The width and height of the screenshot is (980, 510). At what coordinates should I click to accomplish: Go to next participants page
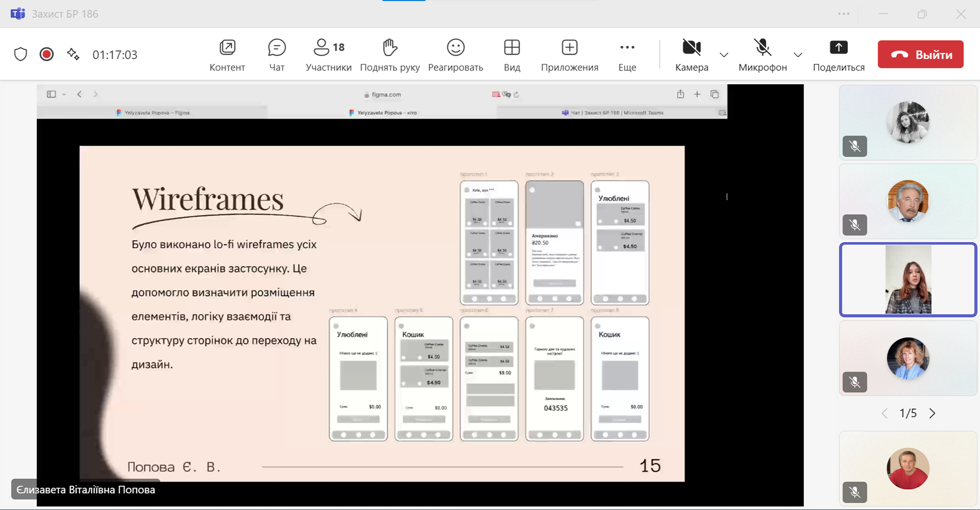pyautogui.click(x=932, y=413)
